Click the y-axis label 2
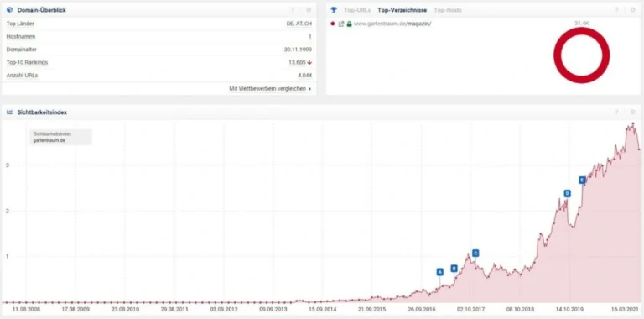The width and height of the screenshot is (644, 319). click(8, 211)
